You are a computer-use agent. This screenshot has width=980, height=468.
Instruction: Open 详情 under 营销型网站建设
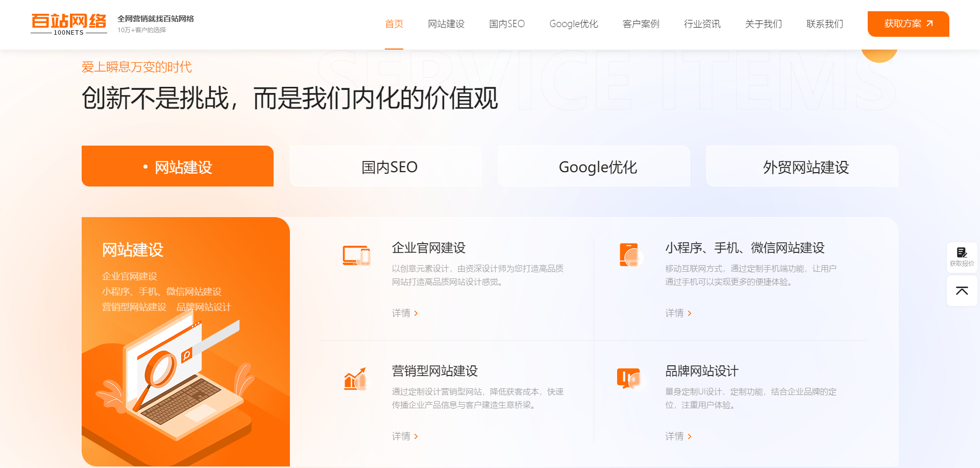point(405,436)
